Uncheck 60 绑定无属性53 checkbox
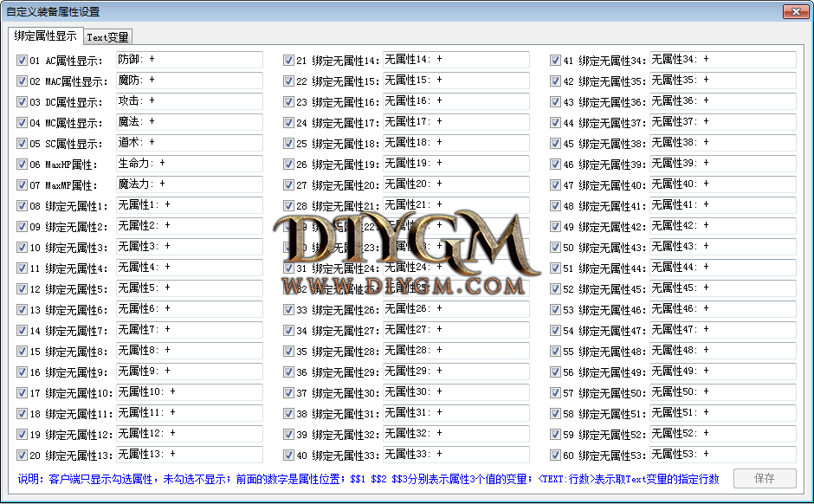This screenshot has height=504, width=814. tap(555, 456)
